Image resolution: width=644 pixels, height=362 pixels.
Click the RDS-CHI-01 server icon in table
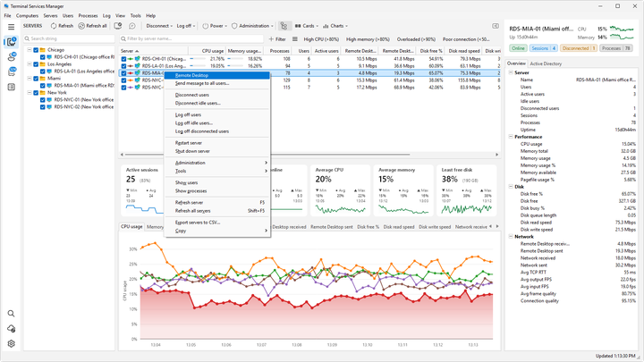139,59
